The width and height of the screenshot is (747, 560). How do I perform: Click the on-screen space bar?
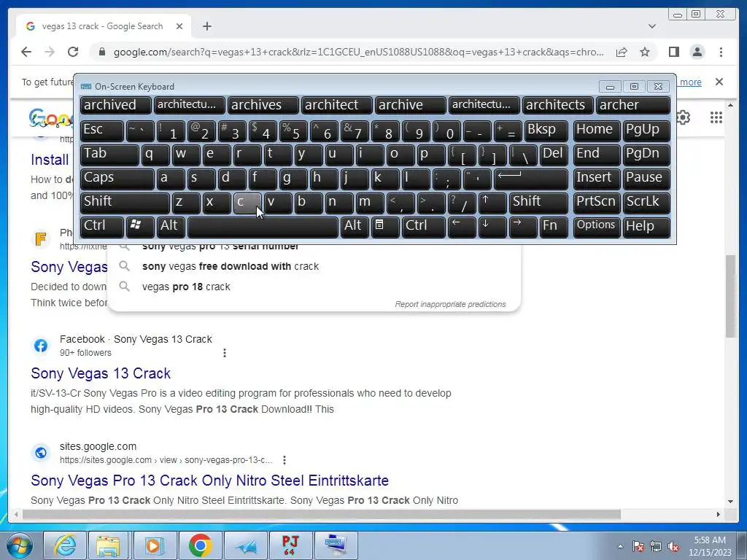pos(263,226)
